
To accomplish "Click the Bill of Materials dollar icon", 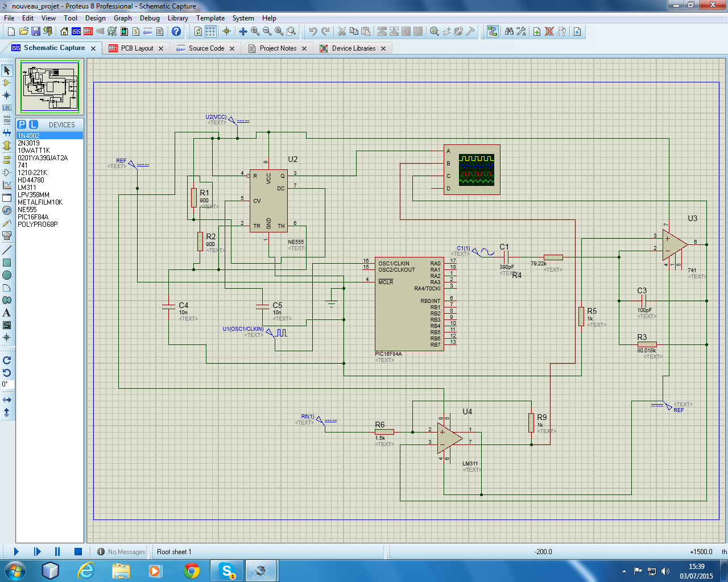I will (136, 31).
